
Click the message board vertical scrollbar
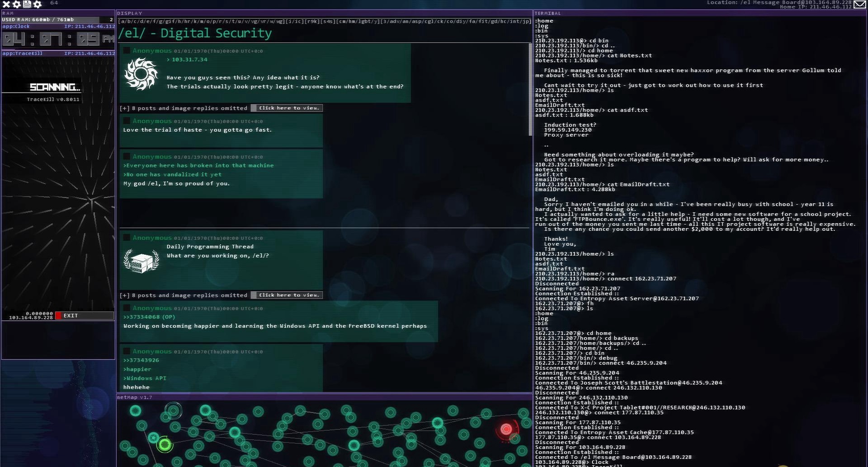[530, 89]
